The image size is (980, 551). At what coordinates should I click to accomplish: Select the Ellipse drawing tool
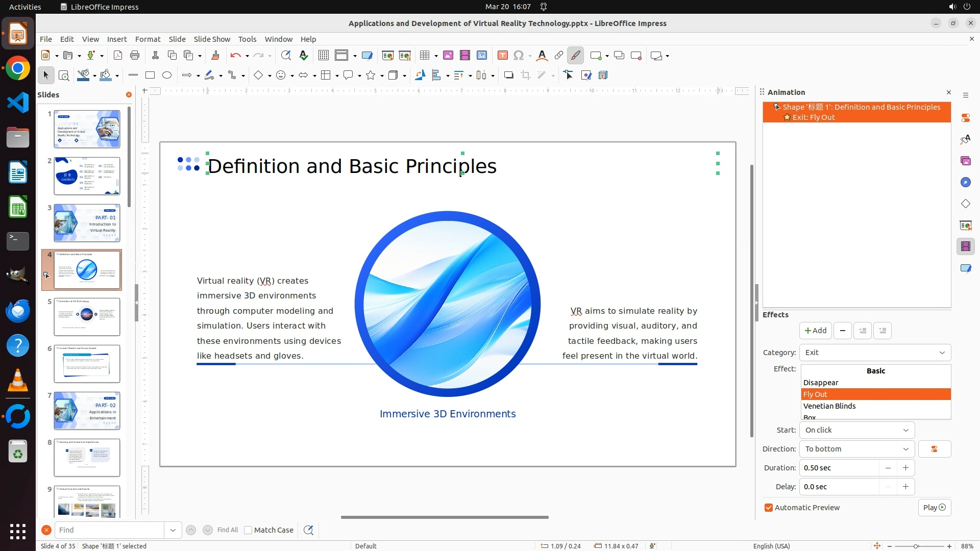point(167,76)
